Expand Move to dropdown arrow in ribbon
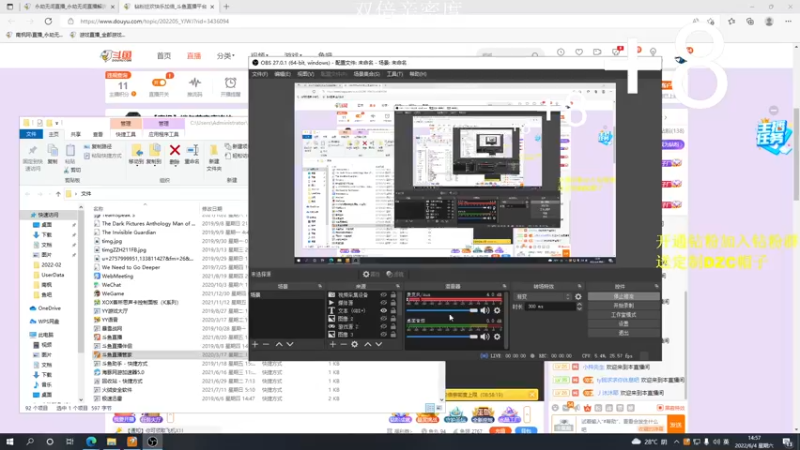Screen dimensions: 800x450 pos(136,166)
